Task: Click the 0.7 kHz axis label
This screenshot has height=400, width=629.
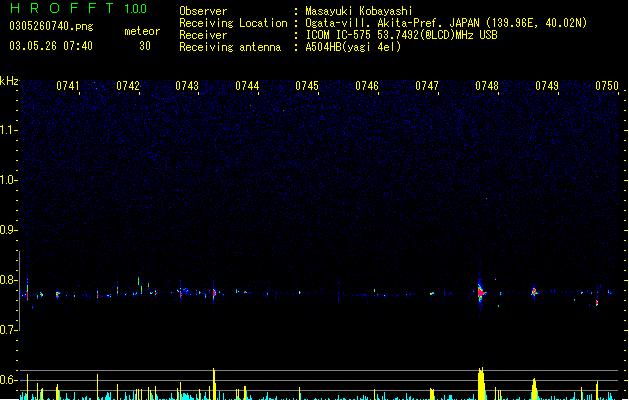Action: (8, 330)
